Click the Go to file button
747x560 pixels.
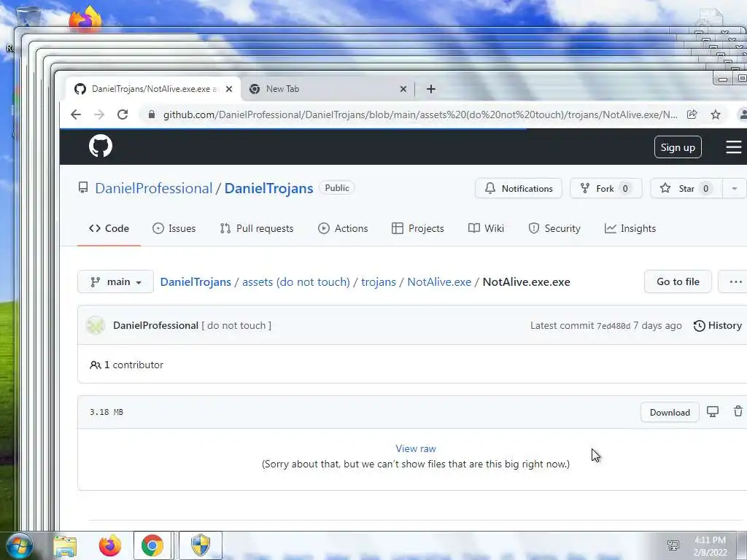click(x=678, y=282)
